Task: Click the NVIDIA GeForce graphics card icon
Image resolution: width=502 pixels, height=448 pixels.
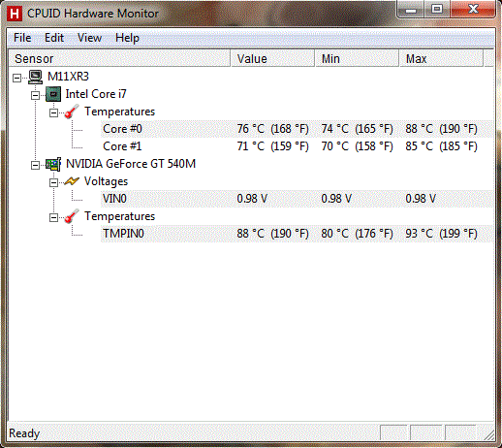Action: point(53,164)
